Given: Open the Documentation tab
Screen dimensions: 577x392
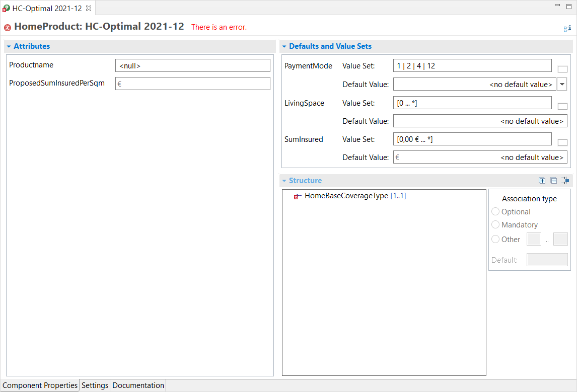Looking at the screenshot, I should [138, 385].
